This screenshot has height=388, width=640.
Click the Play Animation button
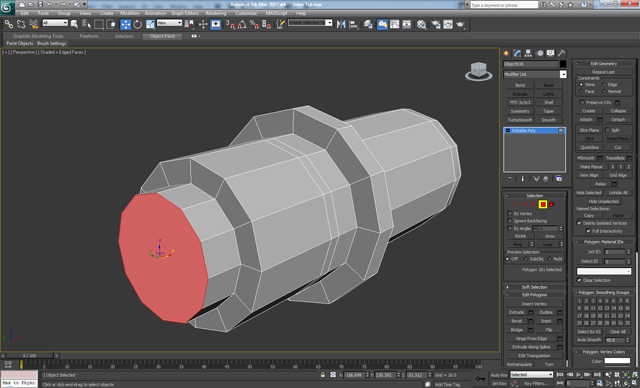[x=578, y=375]
